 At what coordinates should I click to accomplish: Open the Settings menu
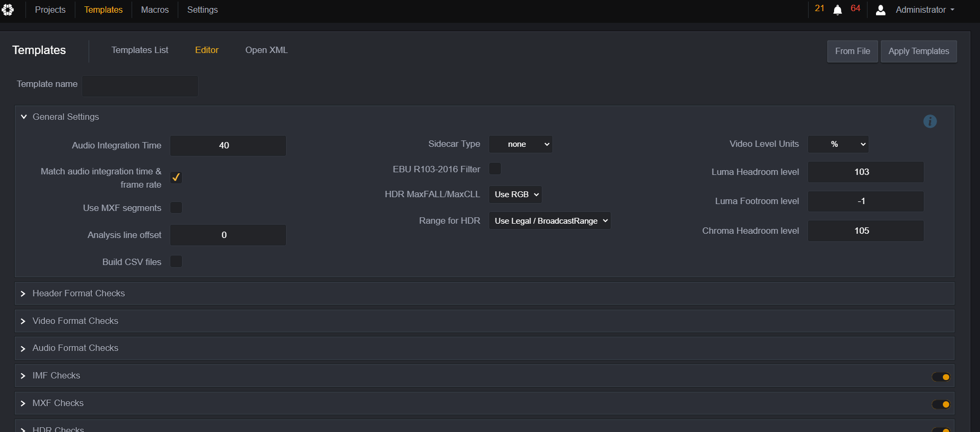203,10
